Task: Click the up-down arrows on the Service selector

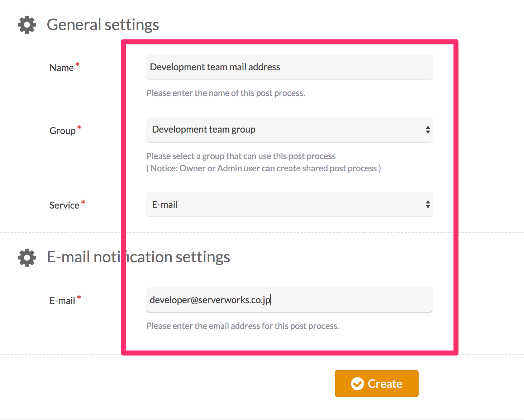Action: [428, 204]
